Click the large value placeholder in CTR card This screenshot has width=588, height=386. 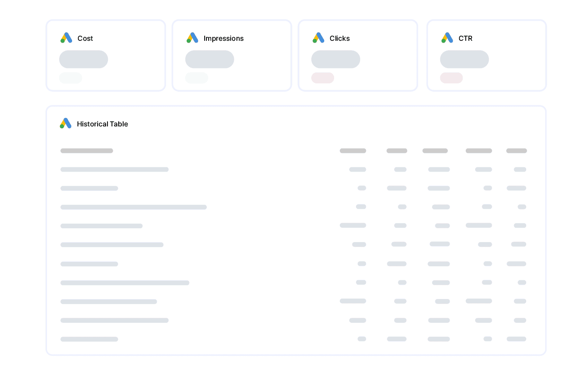coord(464,59)
